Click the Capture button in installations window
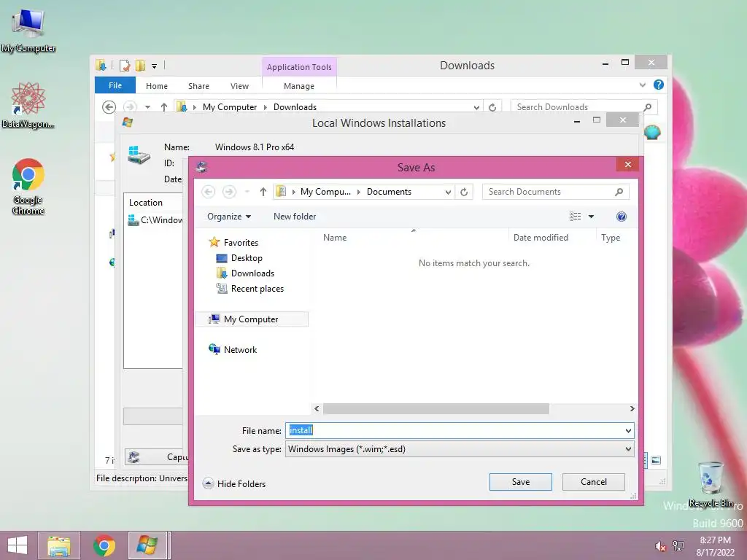The width and height of the screenshot is (747, 560). [x=158, y=457]
